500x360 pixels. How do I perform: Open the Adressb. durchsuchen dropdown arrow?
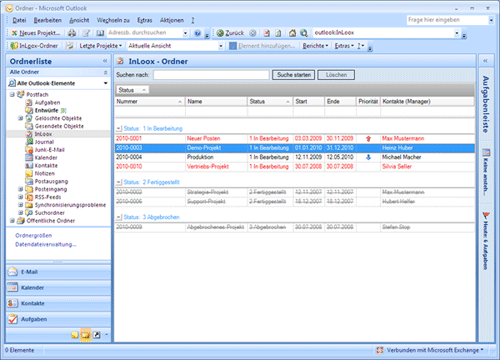coord(185,33)
